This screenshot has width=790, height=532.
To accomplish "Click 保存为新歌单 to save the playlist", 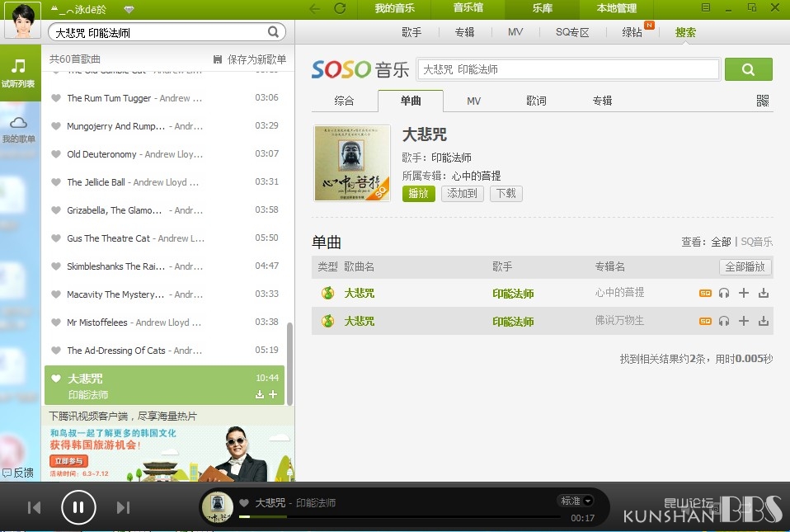I will point(249,59).
